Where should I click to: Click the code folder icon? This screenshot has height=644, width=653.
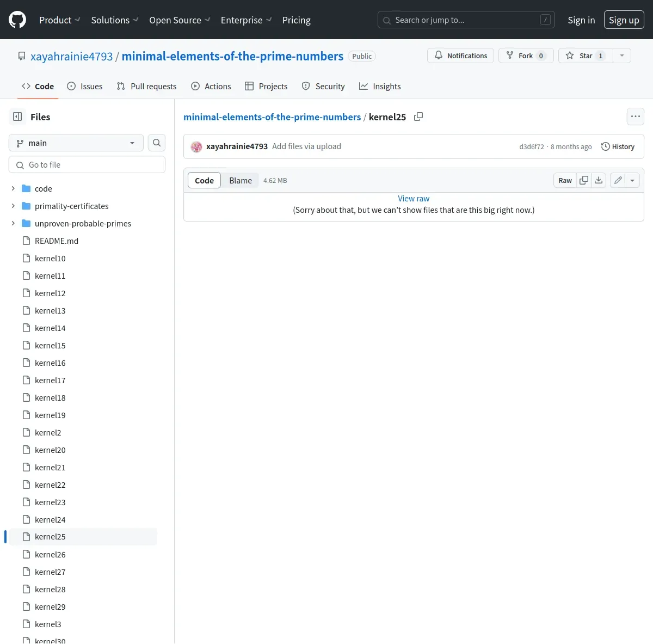click(x=26, y=188)
